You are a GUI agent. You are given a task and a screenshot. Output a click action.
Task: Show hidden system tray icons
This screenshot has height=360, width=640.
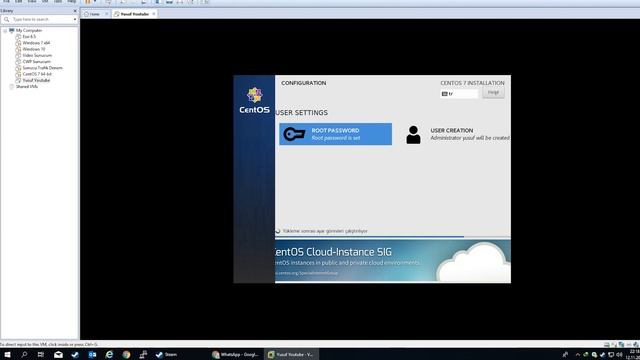[577, 355]
